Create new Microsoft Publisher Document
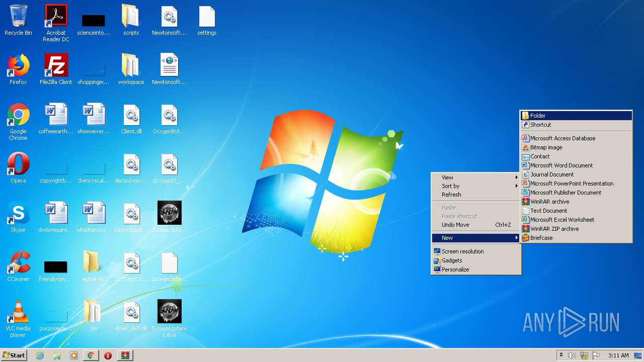Viewport: 644px width, 362px height. click(576, 193)
